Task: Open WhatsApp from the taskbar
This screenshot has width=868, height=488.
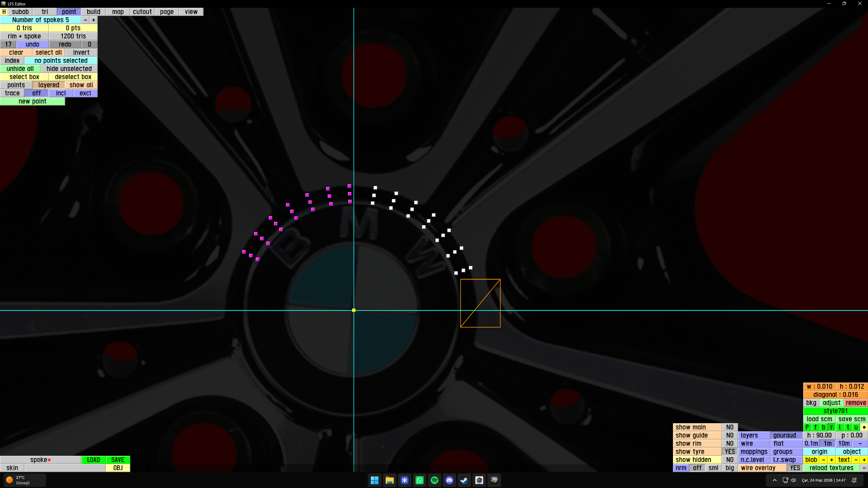Action: 420,480
